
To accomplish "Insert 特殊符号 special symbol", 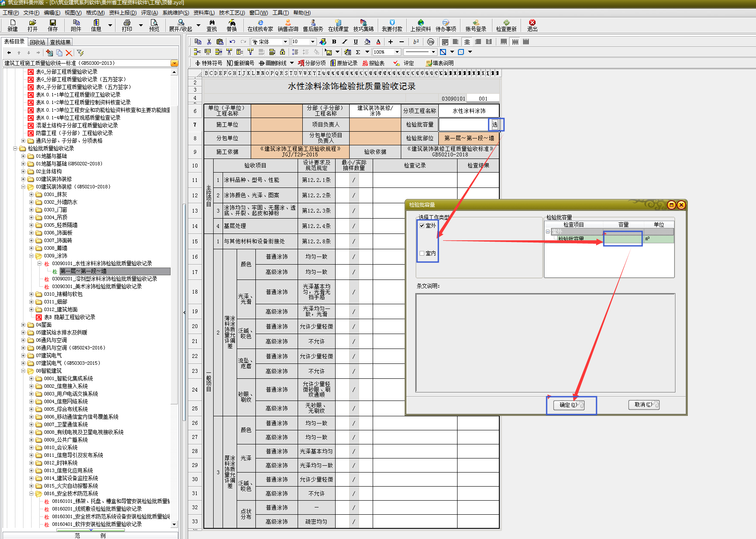I will click(x=209, y=63).
